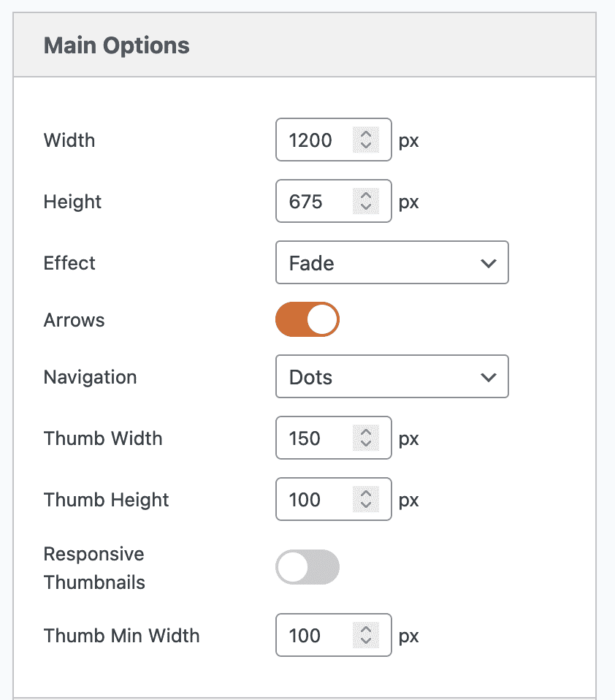This screenshot has height=700, width=615.
Task: Increase the Height value with up arrow
Action: (x=366, y=195)
